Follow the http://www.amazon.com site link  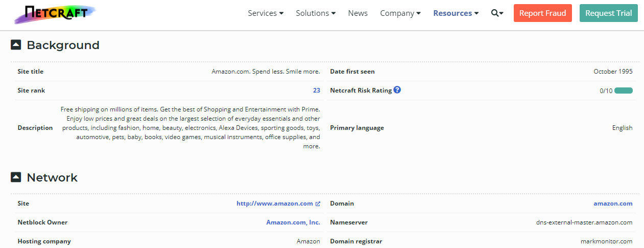click(274, 204)
